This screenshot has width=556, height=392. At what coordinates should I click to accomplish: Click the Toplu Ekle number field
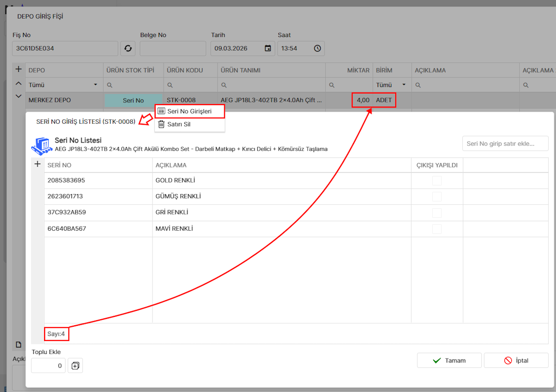click(48, 366)
